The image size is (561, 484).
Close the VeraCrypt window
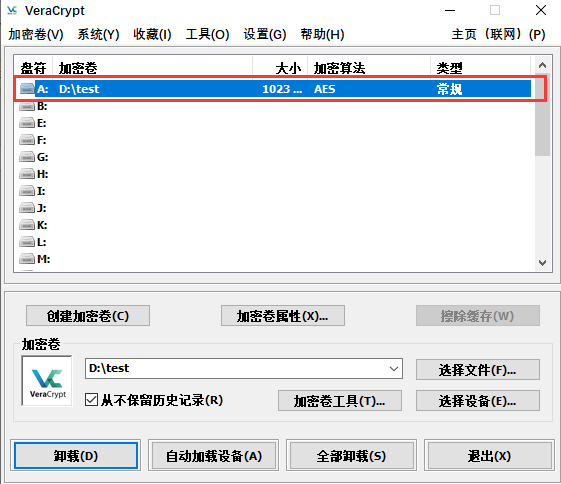coord(541,10)
